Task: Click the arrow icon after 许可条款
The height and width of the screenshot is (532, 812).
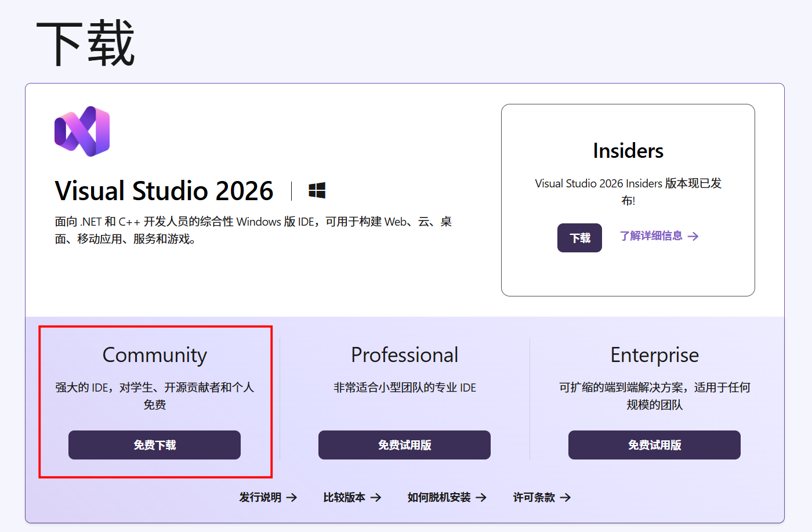Action: pos(565,497)
